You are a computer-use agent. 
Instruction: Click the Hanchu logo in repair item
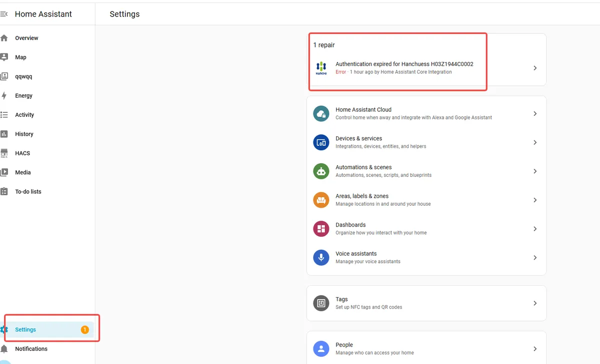pos(321,68)
